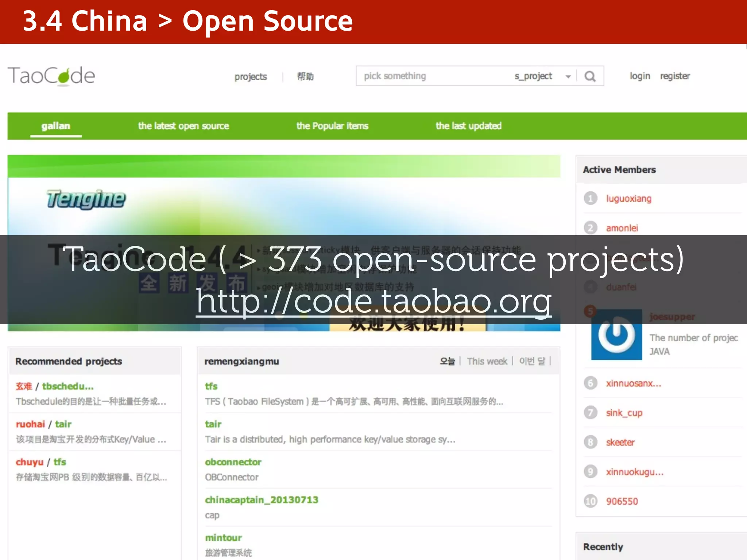The image size is (747, 560).
Task: Open active member xinnuokugu...
Action: [635, 472]
